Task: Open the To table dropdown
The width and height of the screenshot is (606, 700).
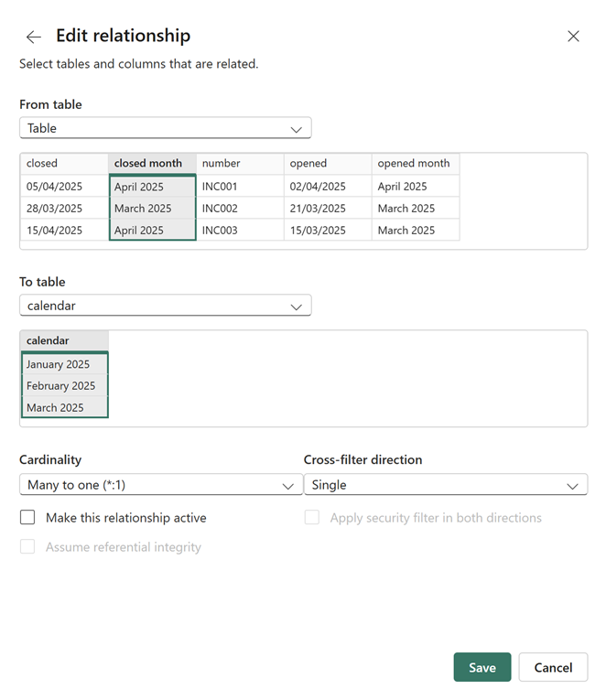Action: pos(165,306)
